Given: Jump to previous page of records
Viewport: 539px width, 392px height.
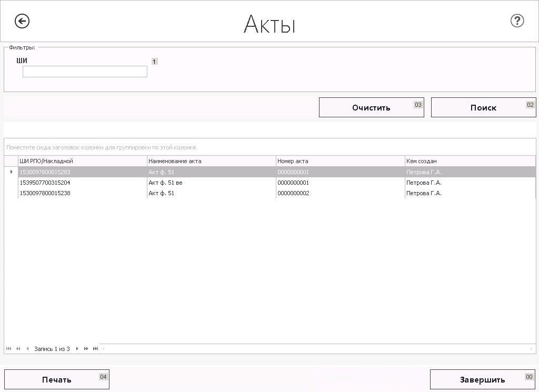Looking at the screenshot, I should (x=18, y=349).
